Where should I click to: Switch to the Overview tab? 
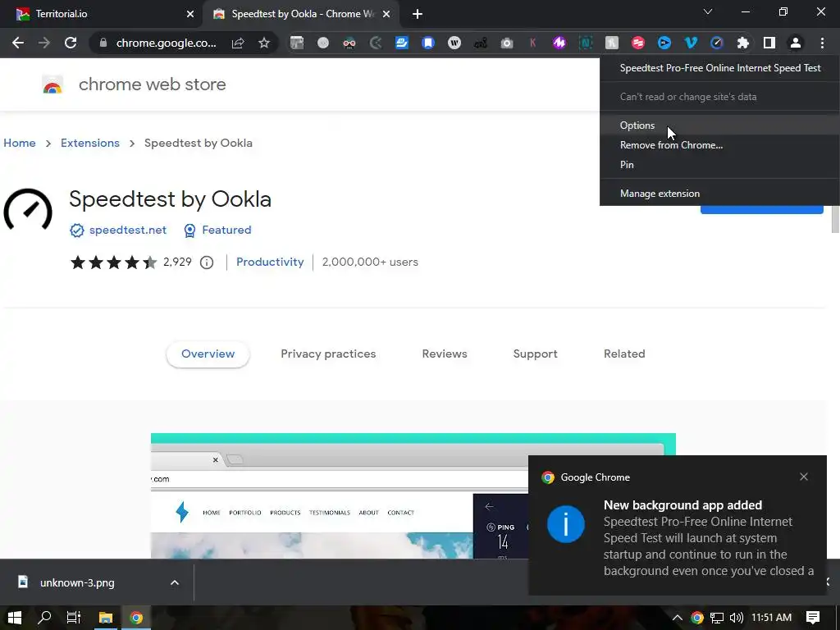coord(208,354)
